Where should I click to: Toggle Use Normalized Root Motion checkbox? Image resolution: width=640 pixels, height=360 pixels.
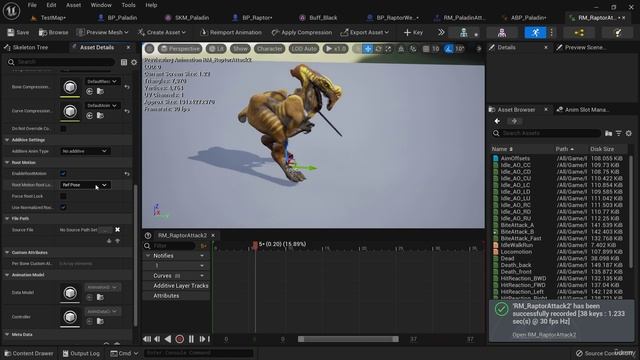tap(63, 207)
